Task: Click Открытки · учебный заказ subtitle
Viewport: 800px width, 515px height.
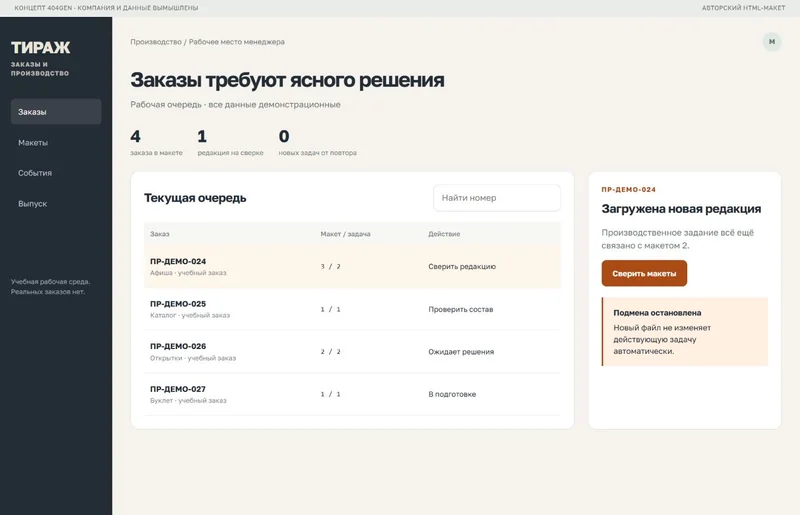Action: [193, 358]
